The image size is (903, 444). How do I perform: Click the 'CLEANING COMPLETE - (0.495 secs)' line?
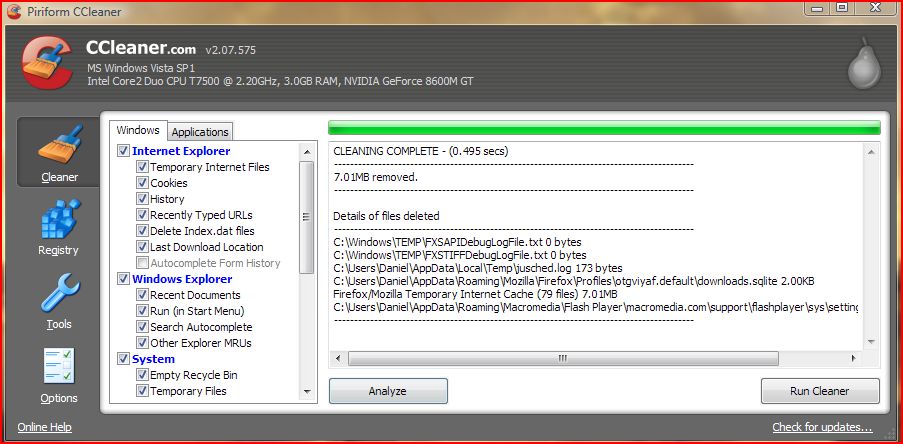click(x=421, y=151)
